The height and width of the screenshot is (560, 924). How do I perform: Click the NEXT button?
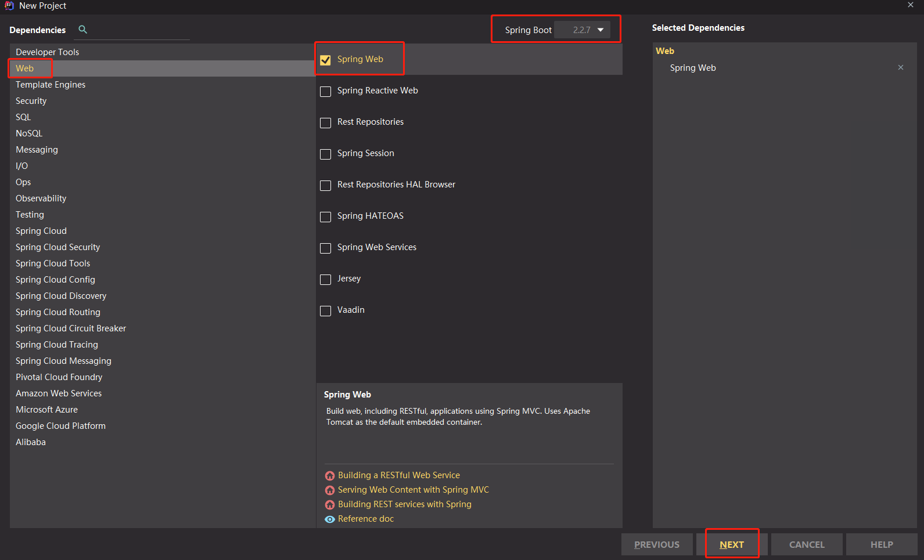click(x=732, y=544)
